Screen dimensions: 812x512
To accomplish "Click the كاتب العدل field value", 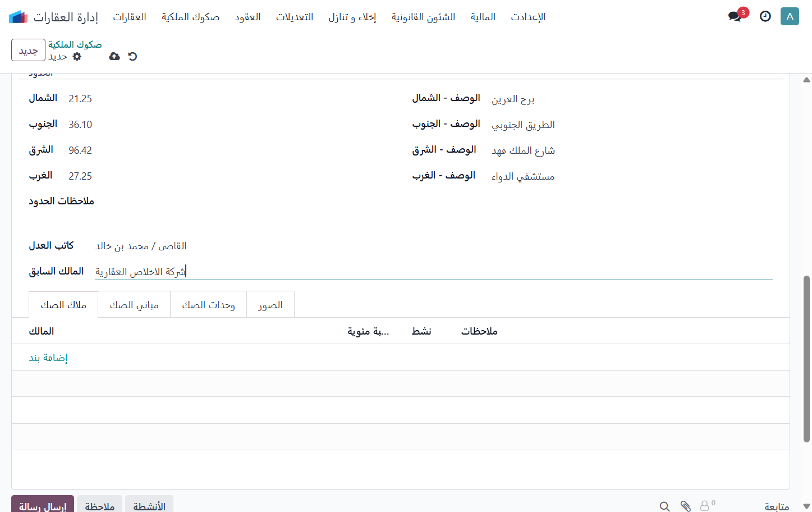I will click(x=141, y=246).
